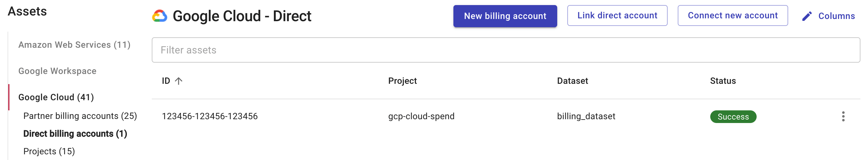Click the Link direct account button
This screenshot has width=868, height=160.
coord(617,15)
